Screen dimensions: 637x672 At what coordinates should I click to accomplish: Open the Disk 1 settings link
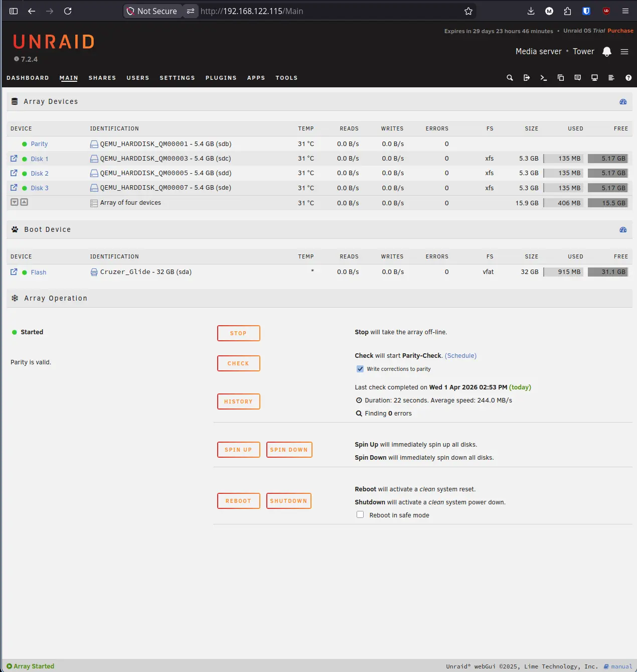(40, 159)
